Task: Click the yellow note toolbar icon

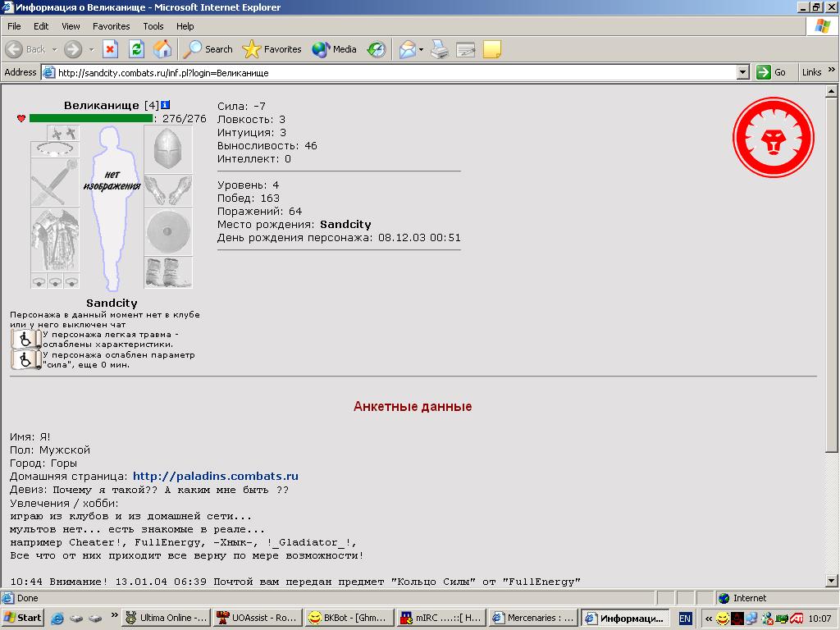Action: (492, 49)
